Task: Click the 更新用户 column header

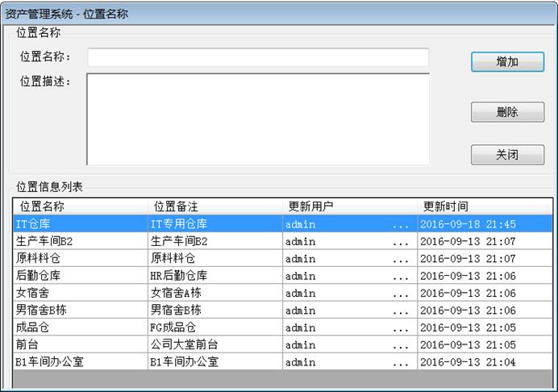Action: tap(350, 206)
